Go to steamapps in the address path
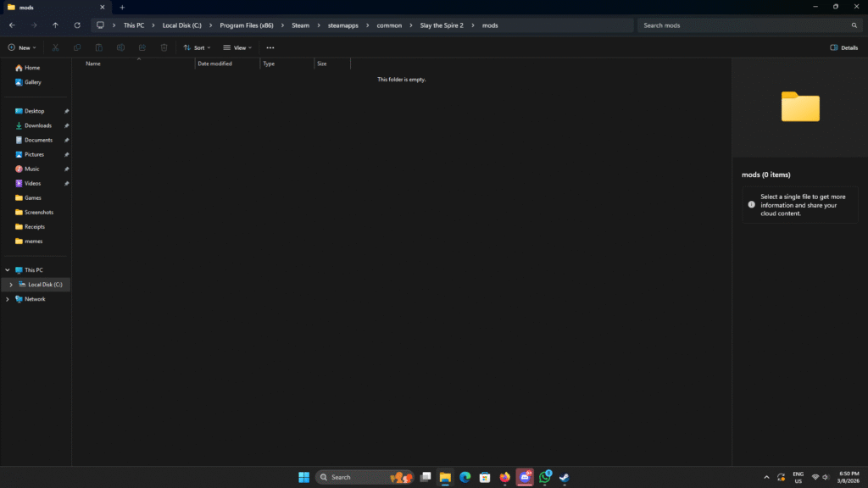This screenshot has height=488, width=868. pyautogui.click(x=342, y=25)
